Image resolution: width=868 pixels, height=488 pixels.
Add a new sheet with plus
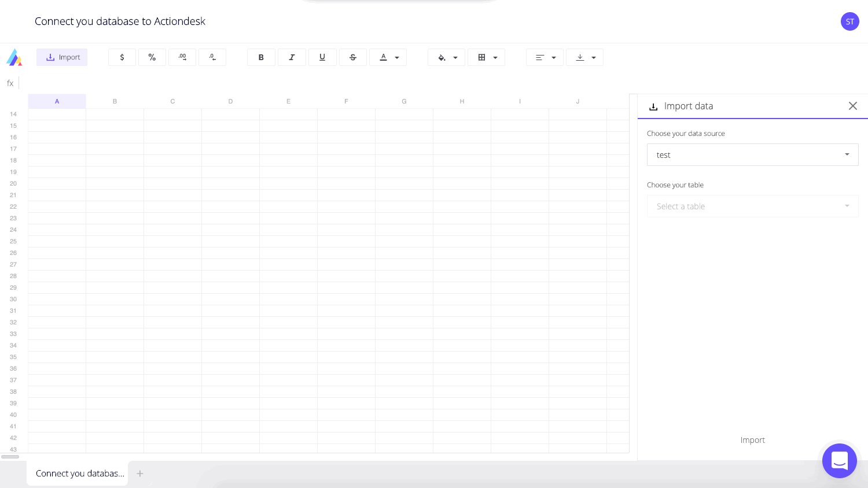[140, 474]
